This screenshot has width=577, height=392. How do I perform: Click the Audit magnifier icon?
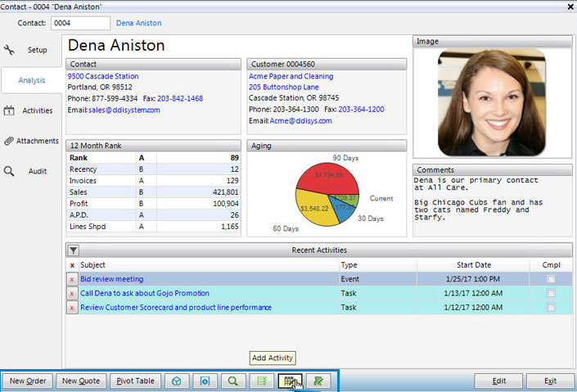point(9,171)
